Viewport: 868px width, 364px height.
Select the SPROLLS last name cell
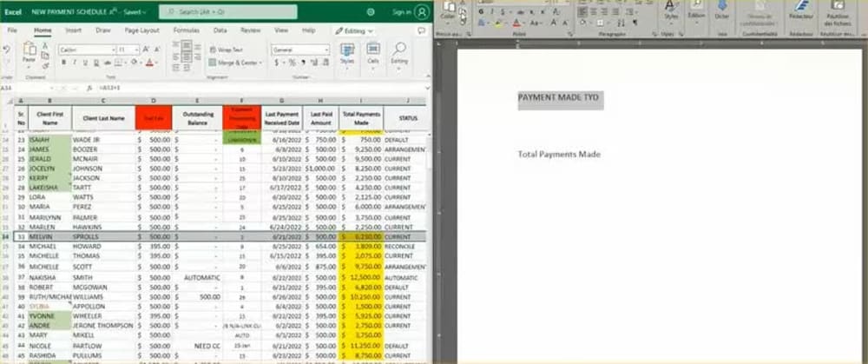pyautogui.click(x=103, y=236)
